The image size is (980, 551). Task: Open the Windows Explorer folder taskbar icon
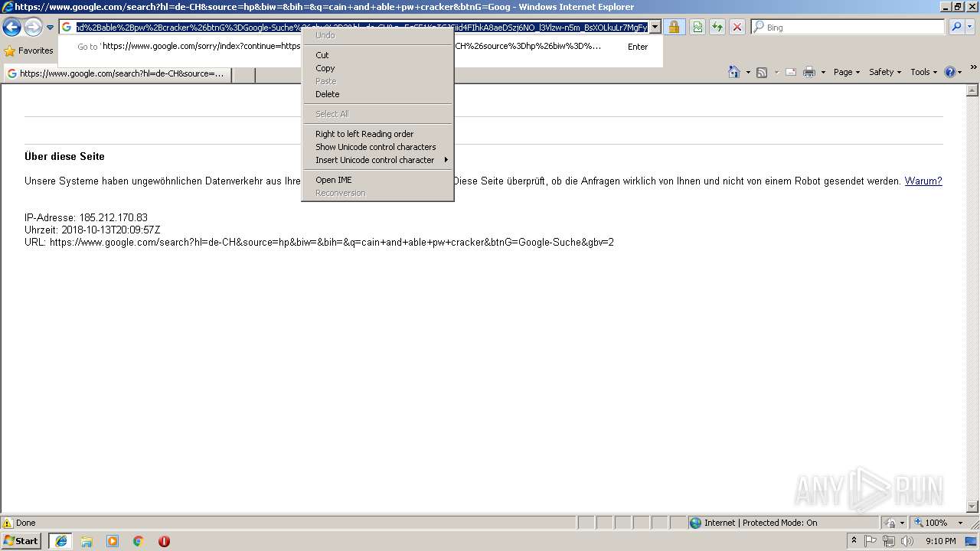pyautogui.click(x=87, y=541)
